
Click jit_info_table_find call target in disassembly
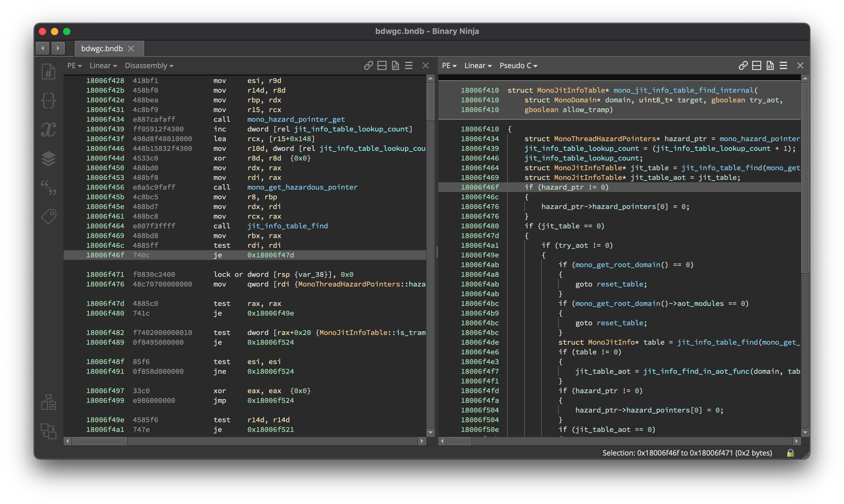pyautogui.click(x=287, y=226)
